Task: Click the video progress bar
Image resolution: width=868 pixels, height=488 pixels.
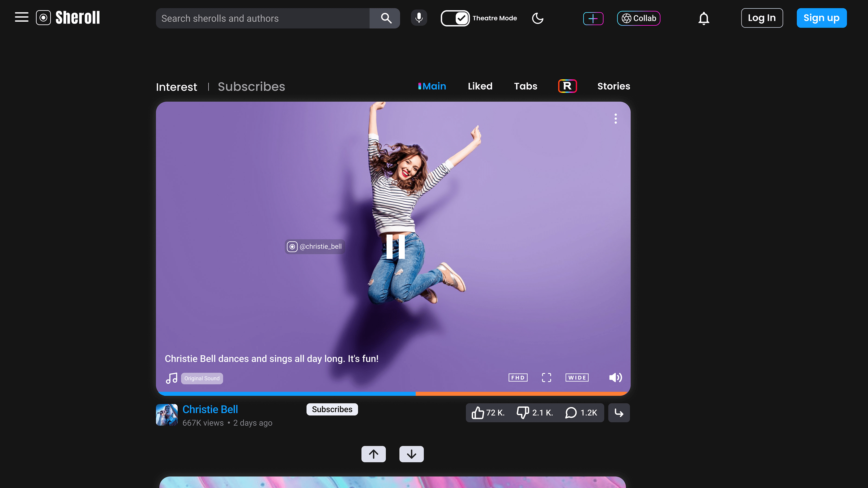Action: point(393,393)
